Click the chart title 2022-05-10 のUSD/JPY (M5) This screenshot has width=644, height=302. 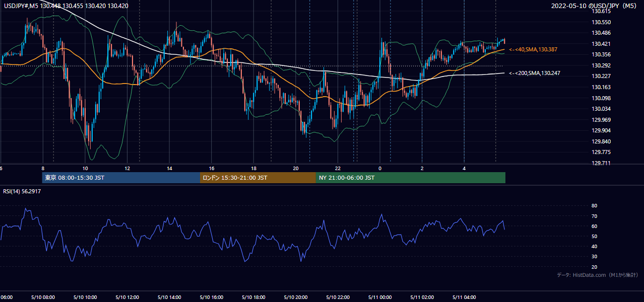point(595,6)
